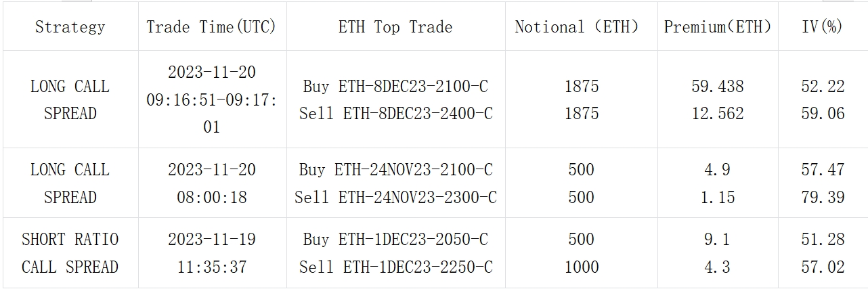The image size is (868, 289).
Task: Click the Buy ETH-1DEC23-2050-C trade text
Action: point(395,240)
